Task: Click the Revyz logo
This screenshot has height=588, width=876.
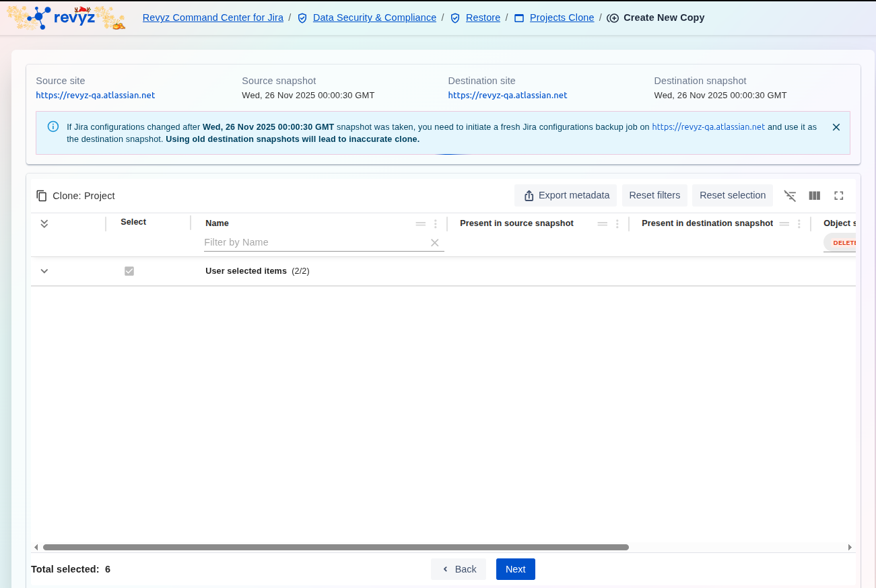Action: pyautogui.click(x=65, y=17)
